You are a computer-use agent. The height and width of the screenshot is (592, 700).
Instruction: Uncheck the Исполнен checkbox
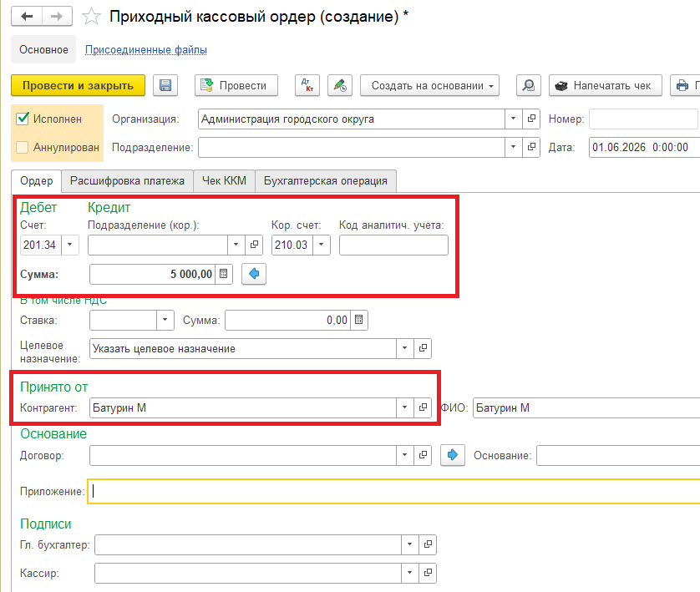(x=23, y=119)
